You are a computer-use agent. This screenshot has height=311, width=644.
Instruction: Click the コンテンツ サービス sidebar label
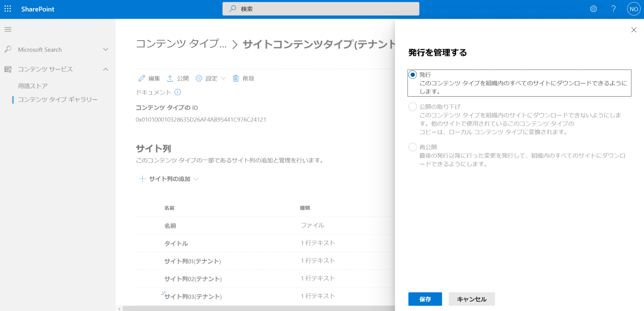pyautogui.click(x=45, y=69)
